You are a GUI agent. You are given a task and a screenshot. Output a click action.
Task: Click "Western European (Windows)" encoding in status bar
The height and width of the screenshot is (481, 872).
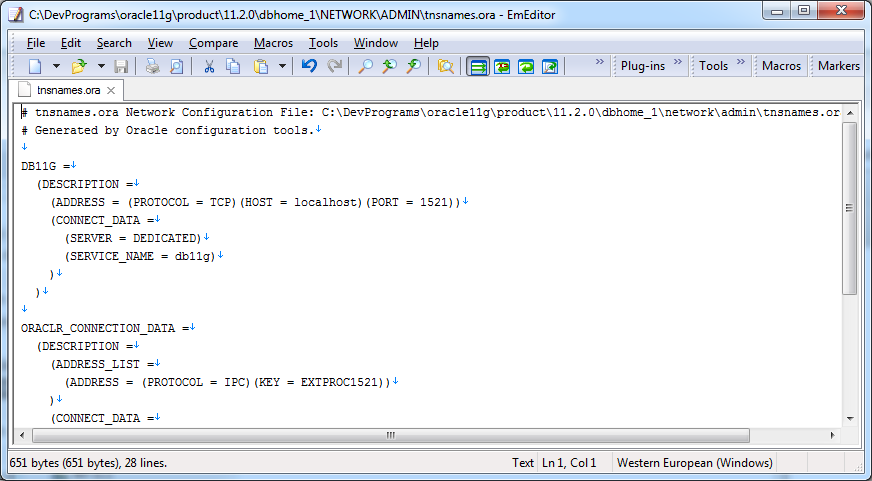click(695, 463)
